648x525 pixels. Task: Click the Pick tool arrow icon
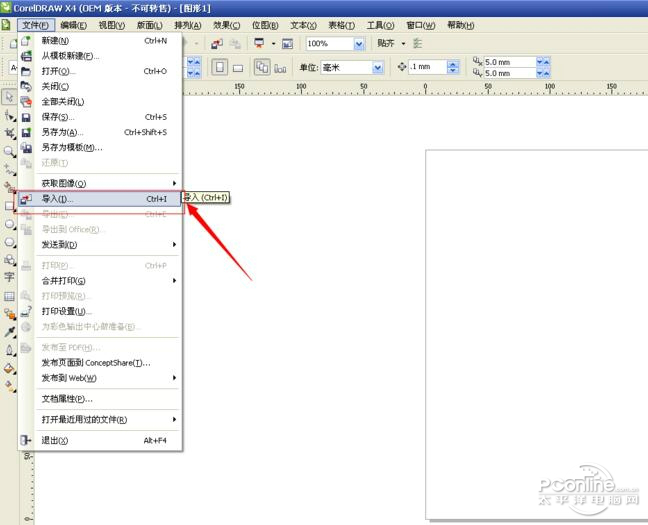coord(9,97)
